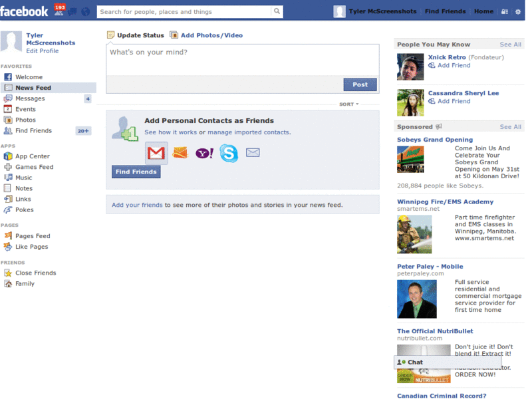Select the orange Hotmail envelope icon
The width and height of the screenshot is (532, 399).
(180, 153)
